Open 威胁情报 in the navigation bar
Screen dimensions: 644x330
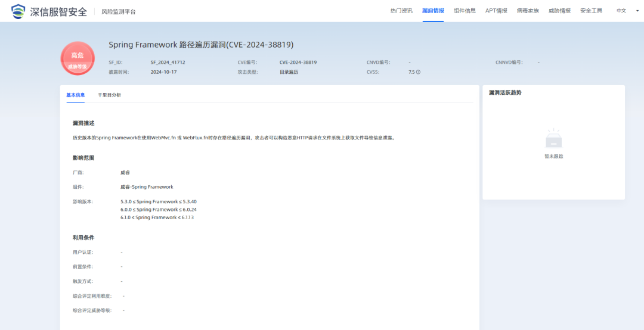tap(559, 11)
